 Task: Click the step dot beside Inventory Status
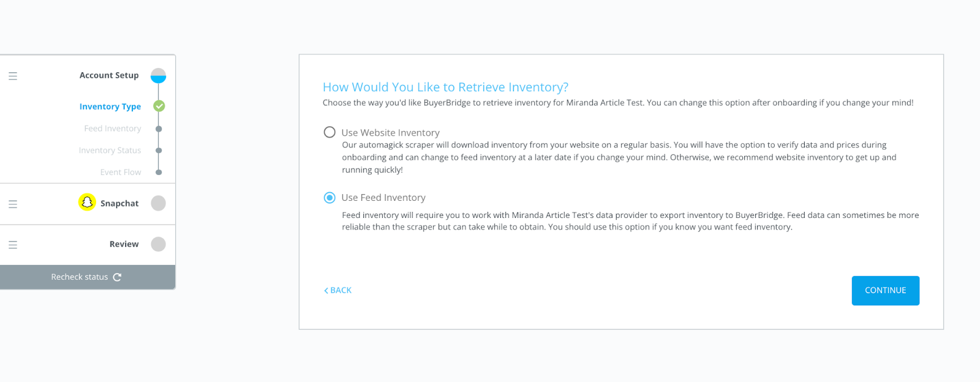(x=159, y=151)
